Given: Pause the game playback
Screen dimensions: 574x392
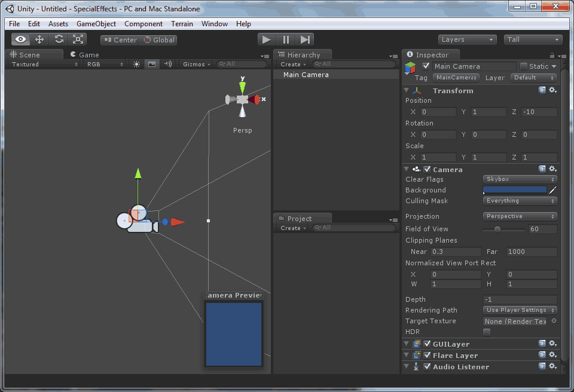Looking at the screenshot, I should tap(286, 39).
